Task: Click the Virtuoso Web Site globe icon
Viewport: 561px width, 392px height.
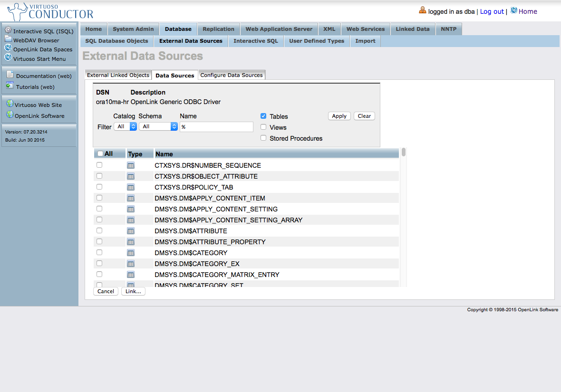Action: (10, 104)
